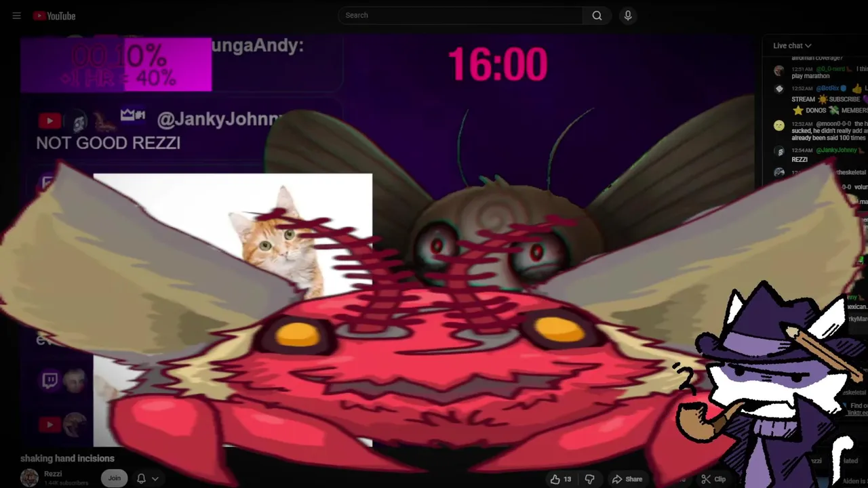The height and width of the screenshot is (488, 868).
Task: Toggle the notification bell for Rezzi
Action: (x=141, y=479)
